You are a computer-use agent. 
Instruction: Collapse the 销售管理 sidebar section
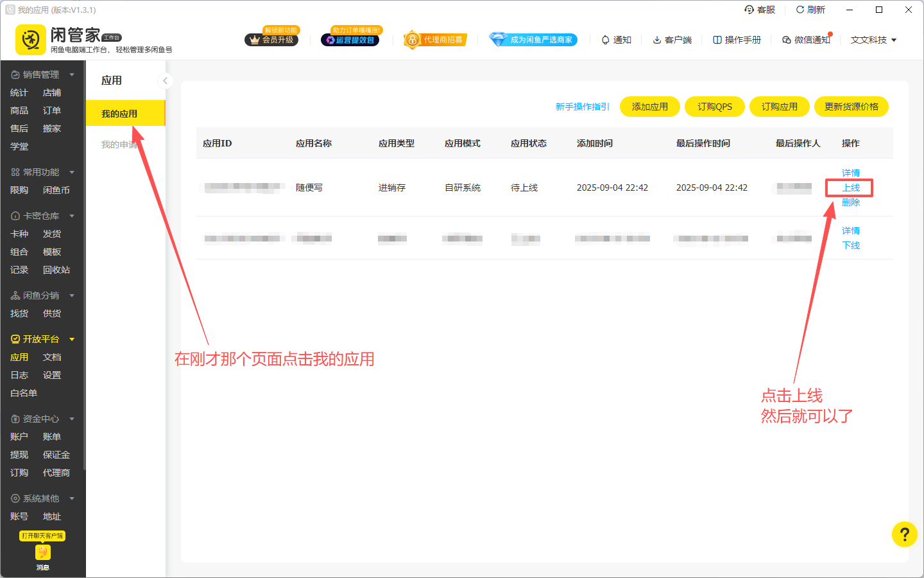pyautogui.click(x=72, y=74)
